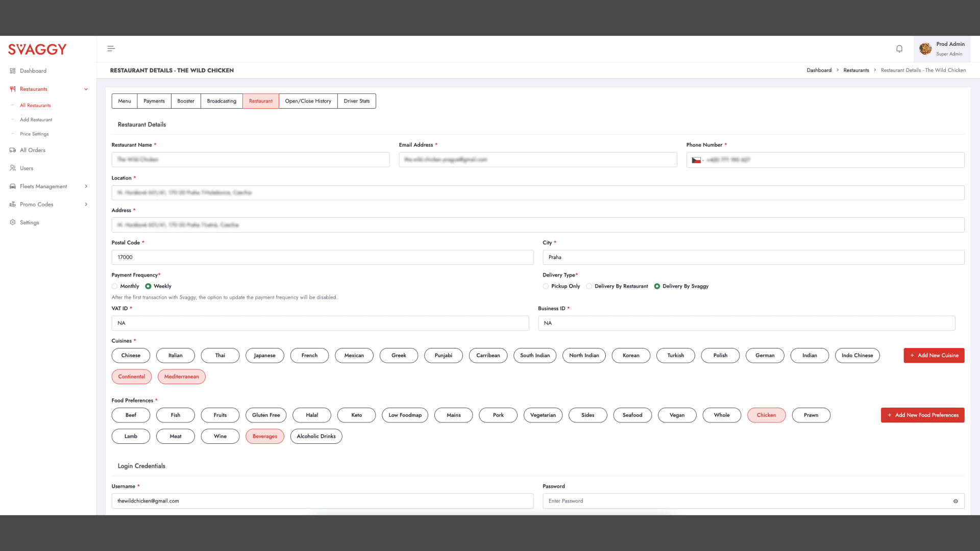Screen dimensions: 980x551
Task: Click the Settings gear icon
Action: [13, 222]
